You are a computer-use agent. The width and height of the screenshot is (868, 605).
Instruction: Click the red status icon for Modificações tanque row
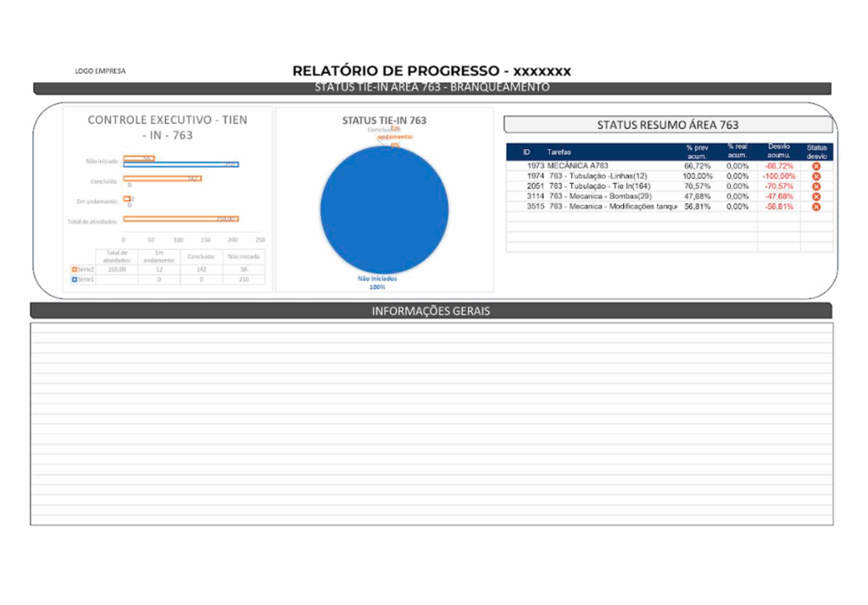pyautogui.click(x=816, y=207)
